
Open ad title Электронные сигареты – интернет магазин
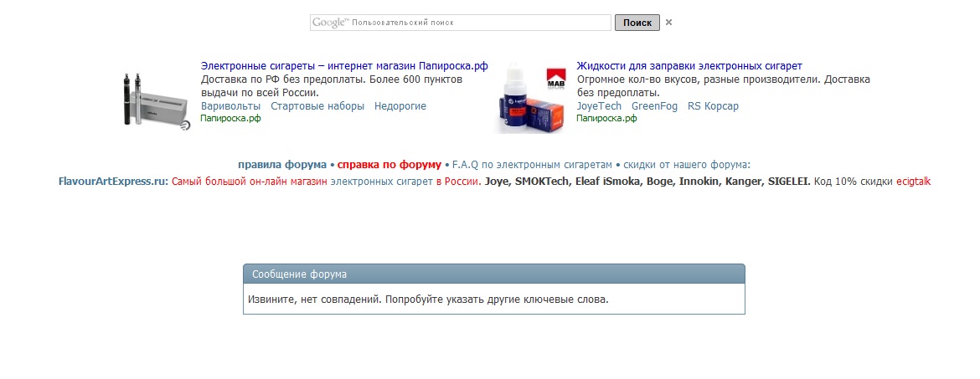click(344, 66)
